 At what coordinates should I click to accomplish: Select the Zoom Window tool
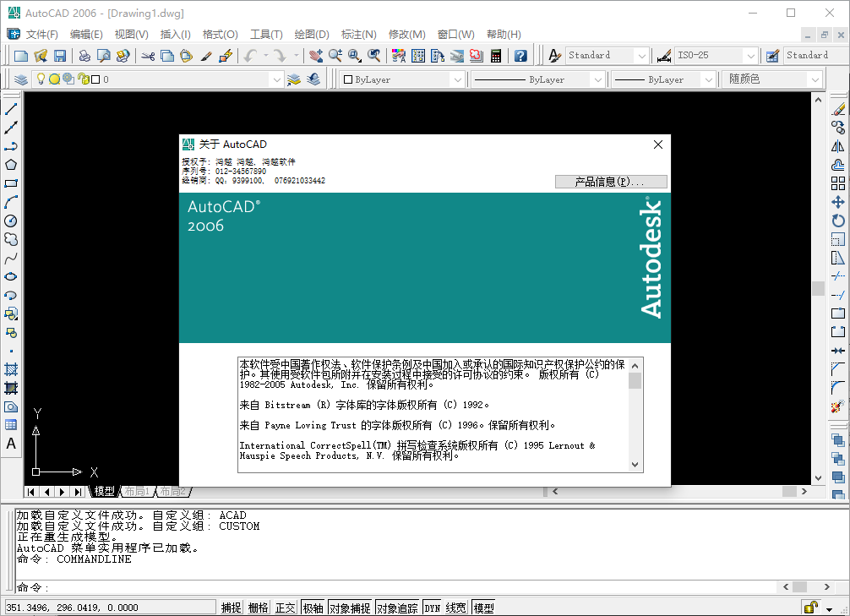point(353,55)
